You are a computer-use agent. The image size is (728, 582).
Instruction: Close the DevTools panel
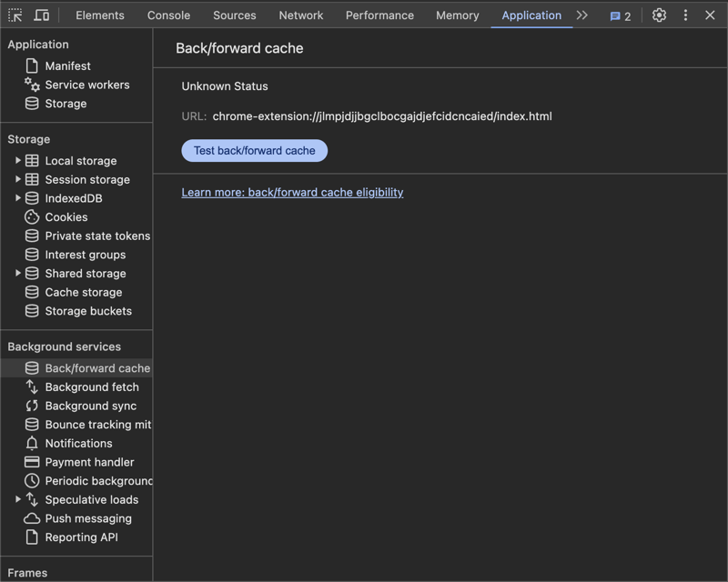710,15
